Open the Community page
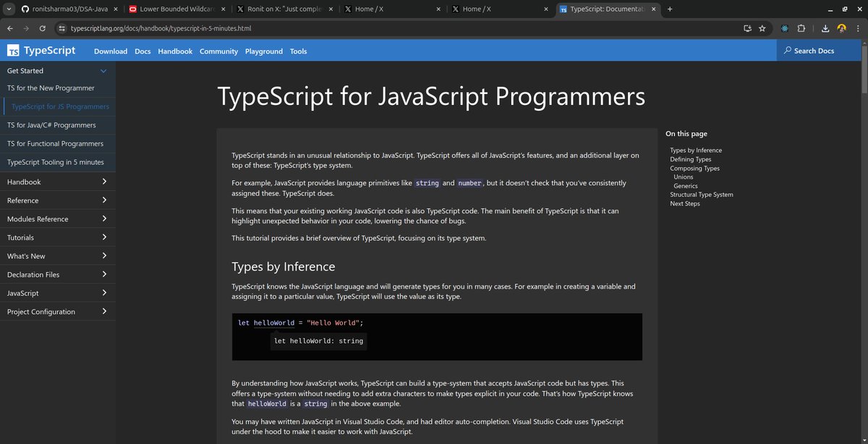868x444 pixels. 218,51
